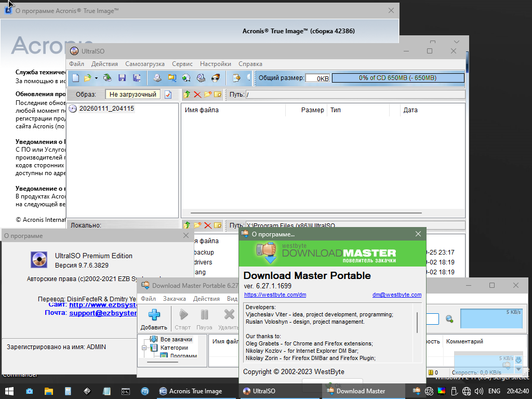
Task: Switch to Acronis True Image taskbar button
Action: tap(196, 391)
